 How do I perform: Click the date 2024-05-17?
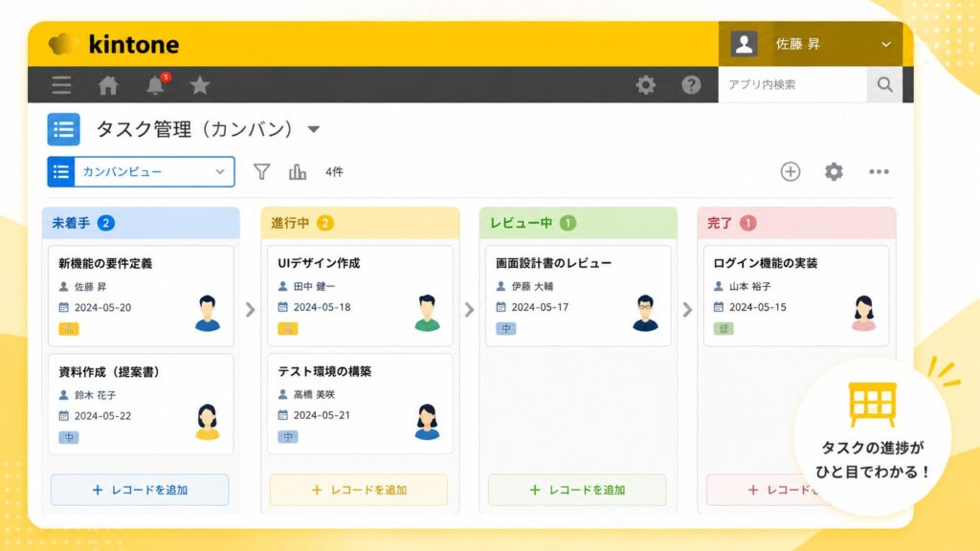(x=540, y=307)
